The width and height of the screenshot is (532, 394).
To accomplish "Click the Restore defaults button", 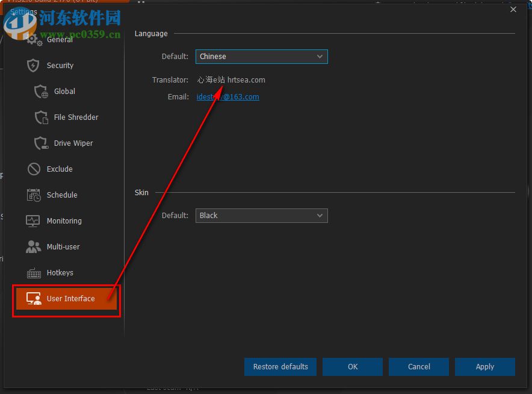I will (280, 367).
